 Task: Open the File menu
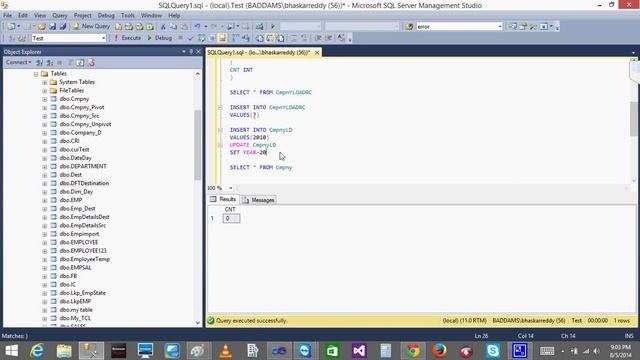coord(7,15)
